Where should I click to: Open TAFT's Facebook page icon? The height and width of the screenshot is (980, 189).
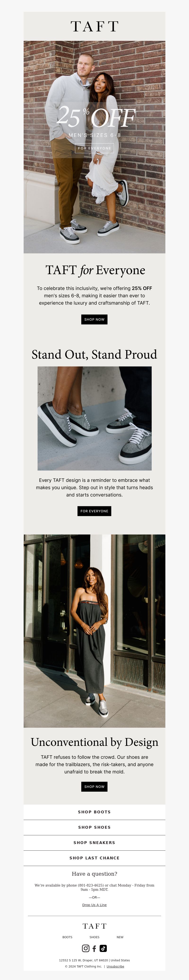click(94, 948)
